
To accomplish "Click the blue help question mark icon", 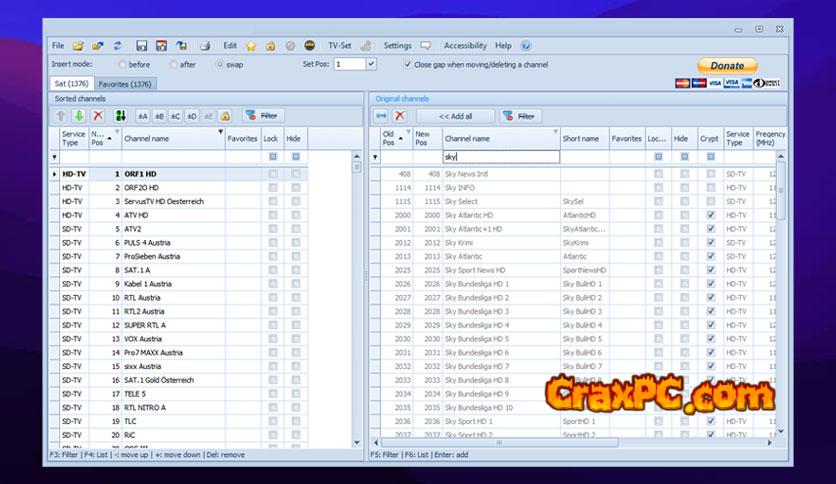I will pos(526,46).
